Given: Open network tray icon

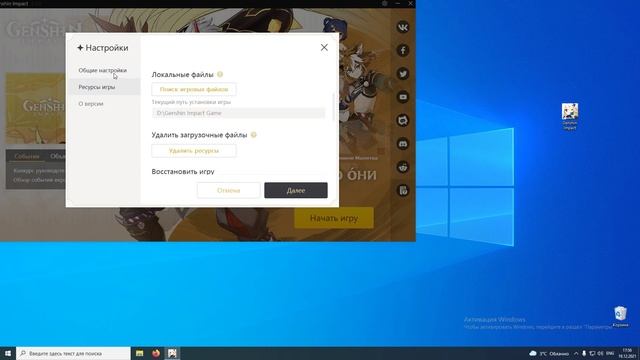Looking at the screenshot, I should tap(592, 353).
